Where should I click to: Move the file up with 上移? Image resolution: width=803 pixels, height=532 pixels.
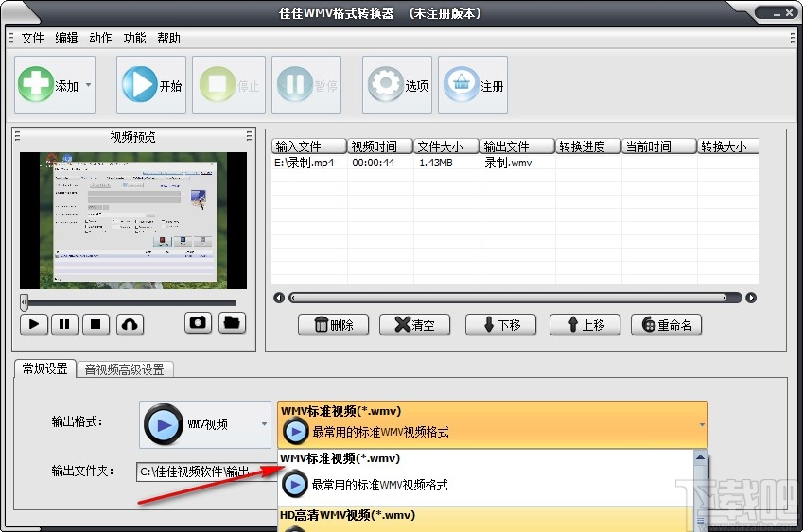[585, 325]
